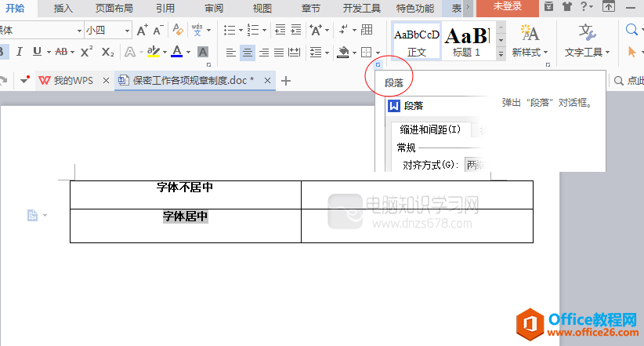The height and width of the screenshot is (346, 644).
Task: Toggle italic formatting
Action: pyautogui.click(x=19, y=52)
